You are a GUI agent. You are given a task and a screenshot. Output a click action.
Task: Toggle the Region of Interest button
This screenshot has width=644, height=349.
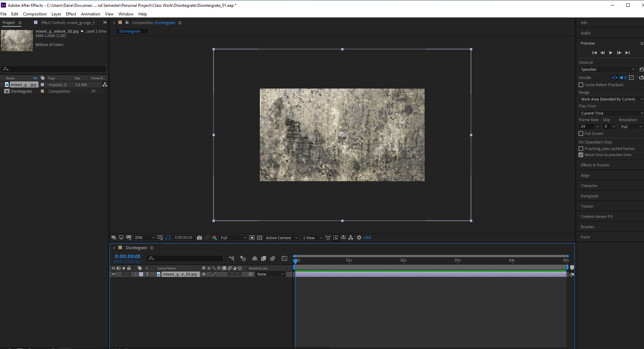pyautogui.click(x=252, y=237)
